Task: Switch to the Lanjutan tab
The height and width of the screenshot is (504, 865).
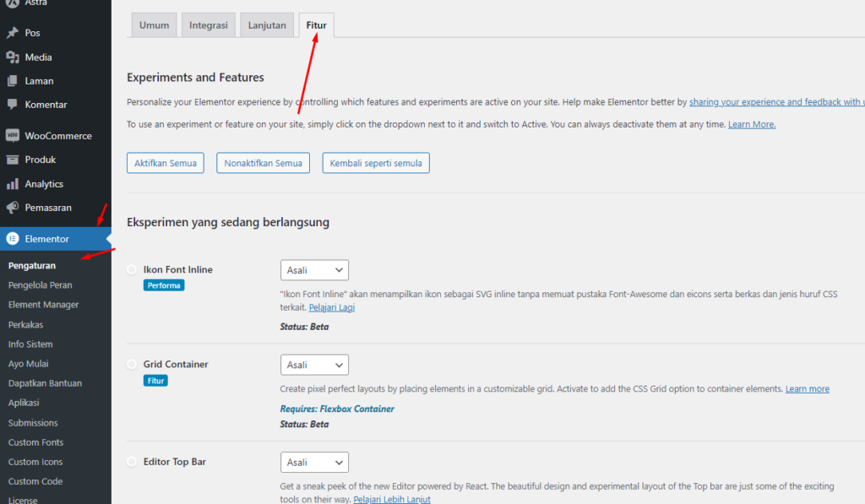Action: click(x=267, y=25)
